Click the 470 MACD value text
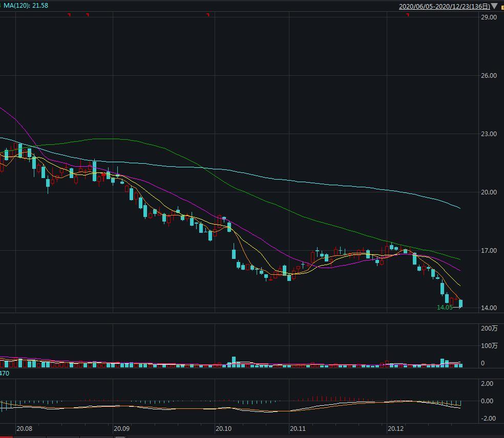Image resolution: width=504 pixels, height=438 pixels. tap(5, 374)
